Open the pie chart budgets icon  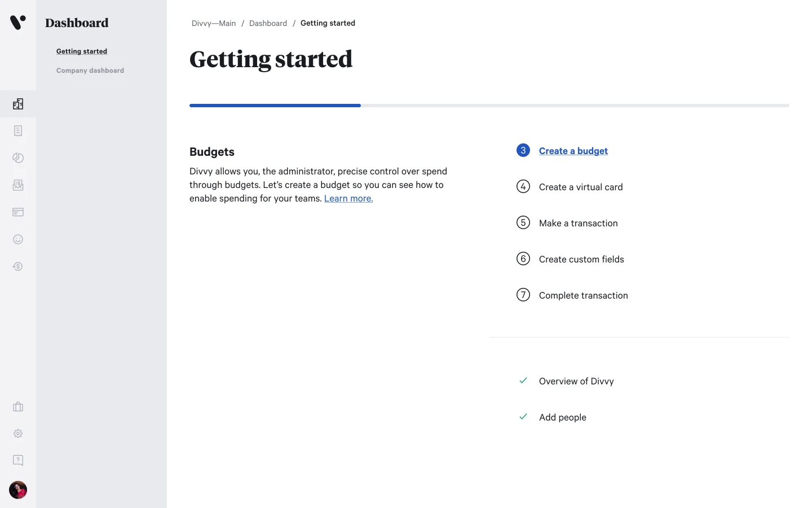point(18,158)
